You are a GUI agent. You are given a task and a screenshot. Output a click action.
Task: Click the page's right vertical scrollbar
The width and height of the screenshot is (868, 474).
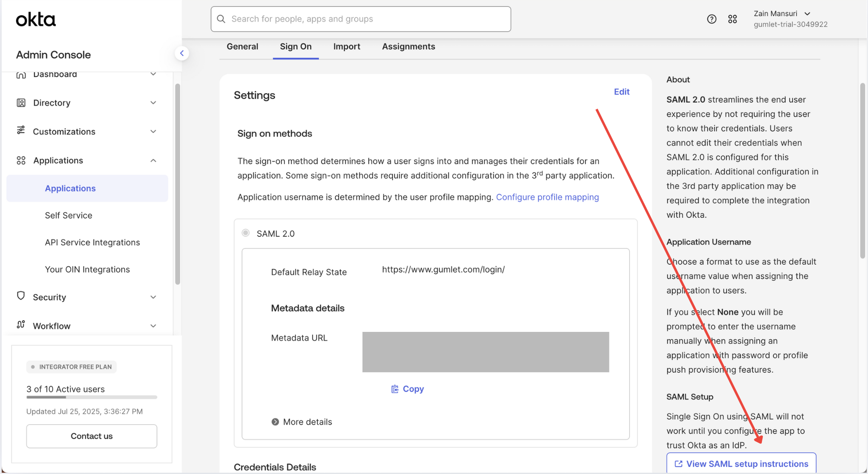862,170
